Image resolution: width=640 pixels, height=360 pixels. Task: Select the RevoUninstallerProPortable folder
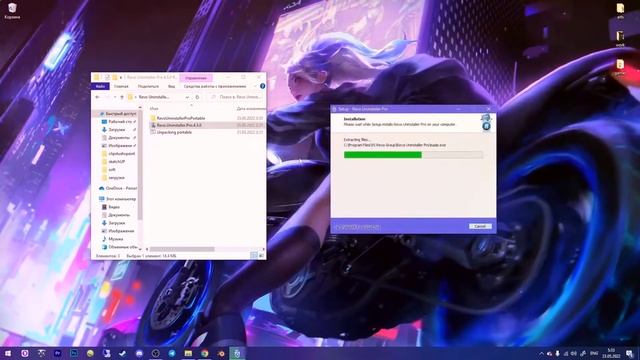181,118
